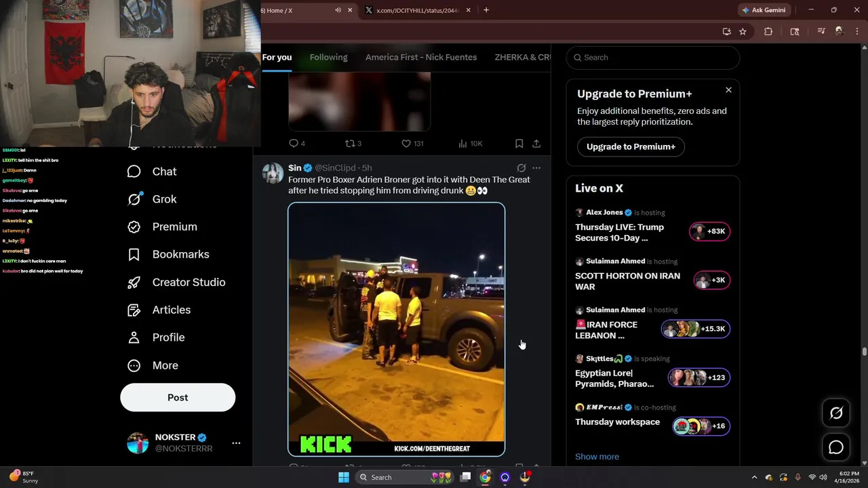Like the post with 131 likes
Screen dimensions: 868x488
[412, 144]
